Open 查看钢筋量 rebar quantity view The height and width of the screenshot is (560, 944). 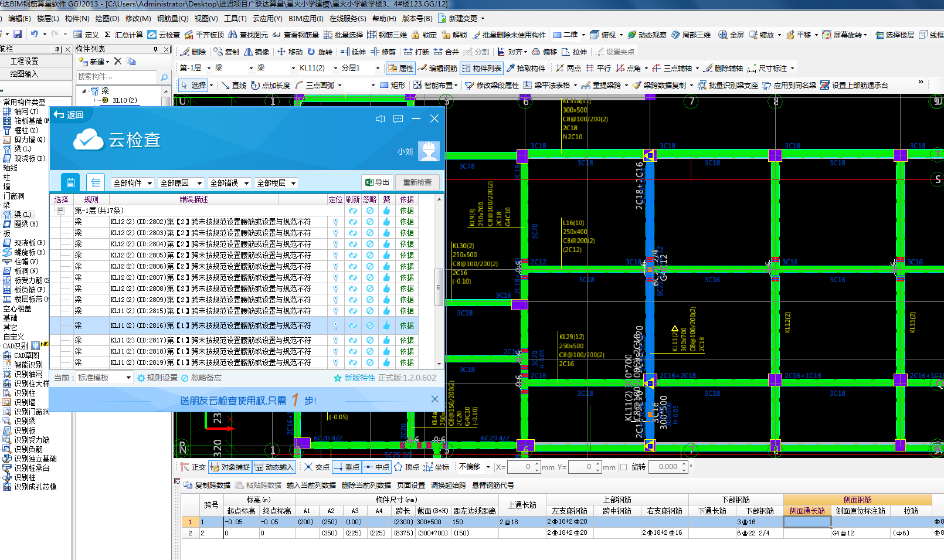(x=296, y=35)
